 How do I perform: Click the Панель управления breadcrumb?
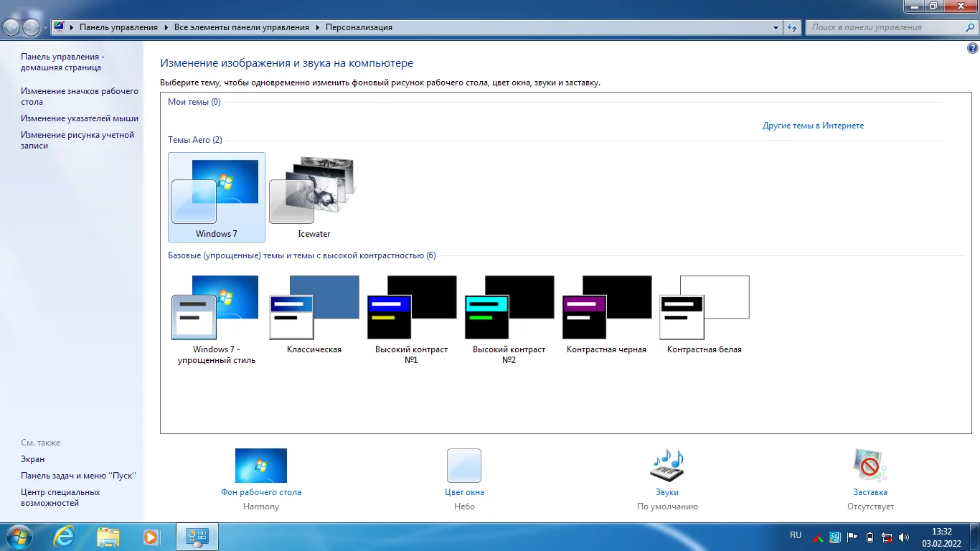point(118,27)
